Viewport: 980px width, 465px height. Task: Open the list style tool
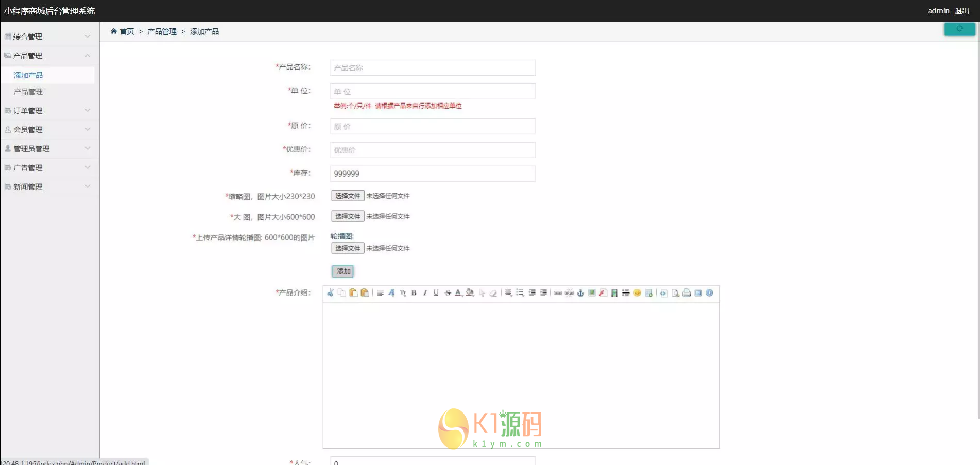[x=520, y=293]
